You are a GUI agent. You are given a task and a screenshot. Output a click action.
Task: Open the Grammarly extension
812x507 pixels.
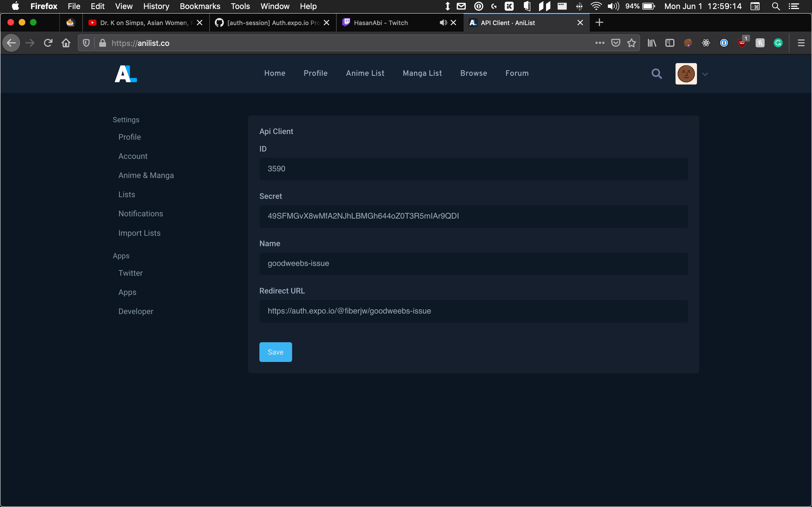(778, 43)
